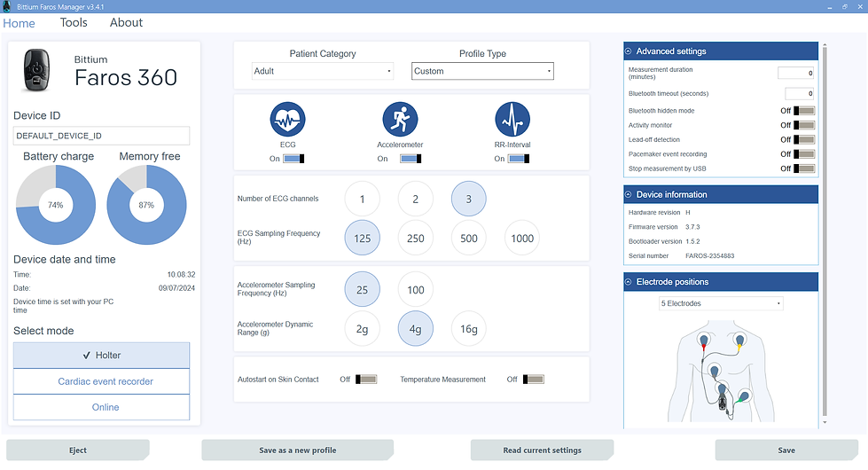The width and height of the screenshot is (868, 470).
Task: Choose 4g accelerometer dynamic range
Action: click(415, 329)
